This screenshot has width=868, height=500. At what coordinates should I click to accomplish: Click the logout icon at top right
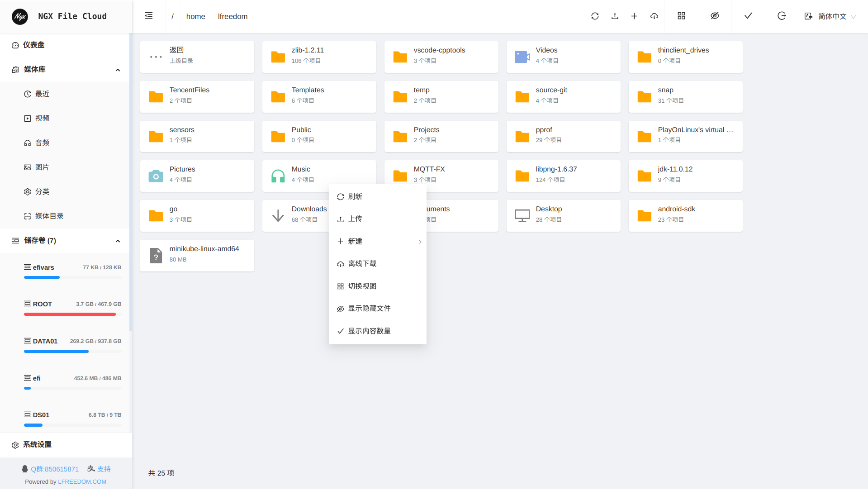(x=782, y=16)
